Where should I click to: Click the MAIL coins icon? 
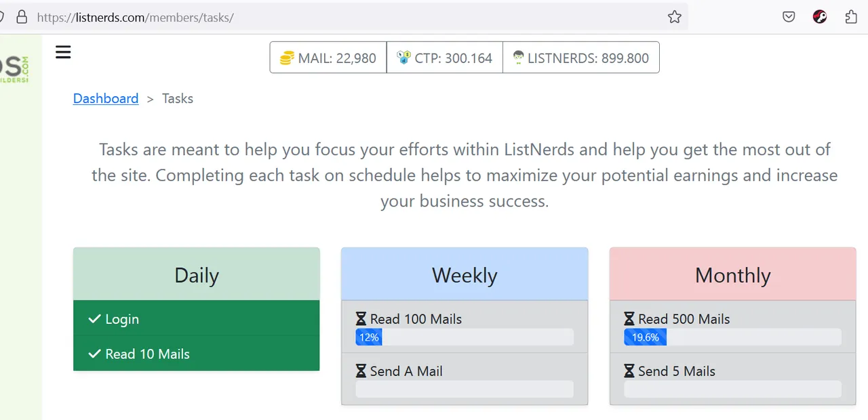tap(287, 58)
